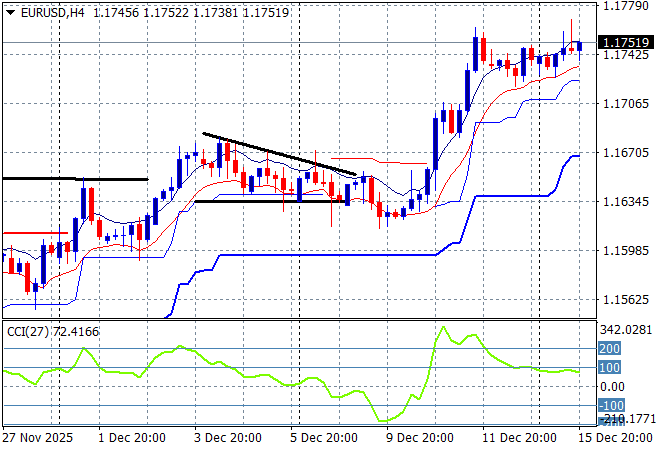660x450 pixels.
Task: Click the current price label 1.17519
Action: tap(625, 43)
